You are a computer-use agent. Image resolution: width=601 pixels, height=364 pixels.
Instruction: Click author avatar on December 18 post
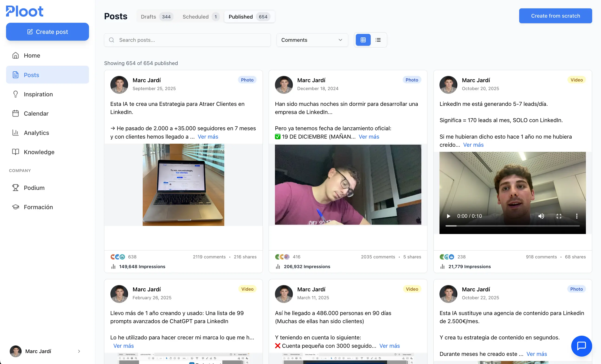284,84
